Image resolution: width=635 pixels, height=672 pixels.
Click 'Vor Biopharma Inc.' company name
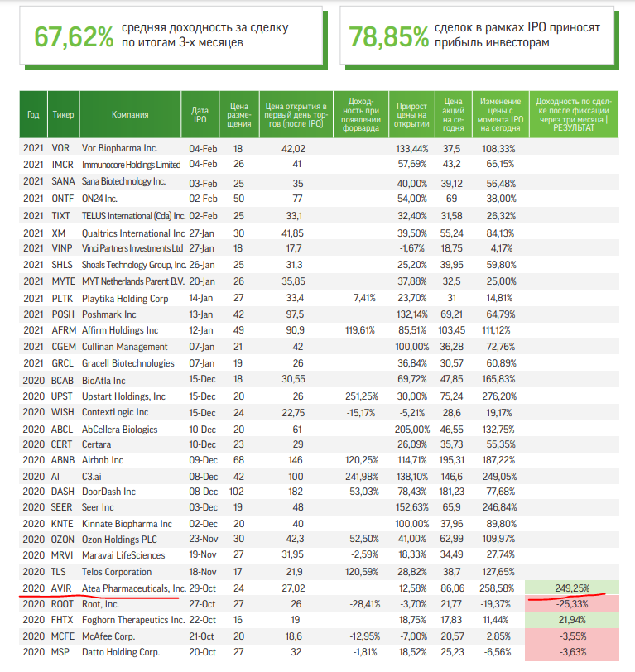coord(119,148)
